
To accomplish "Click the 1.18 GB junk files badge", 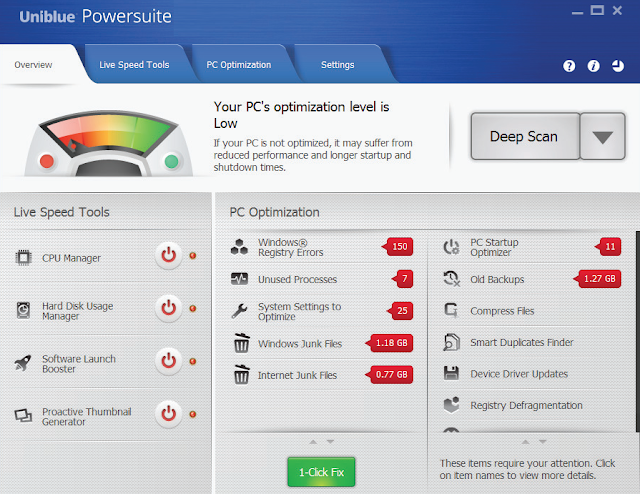I will click(389, 343).
